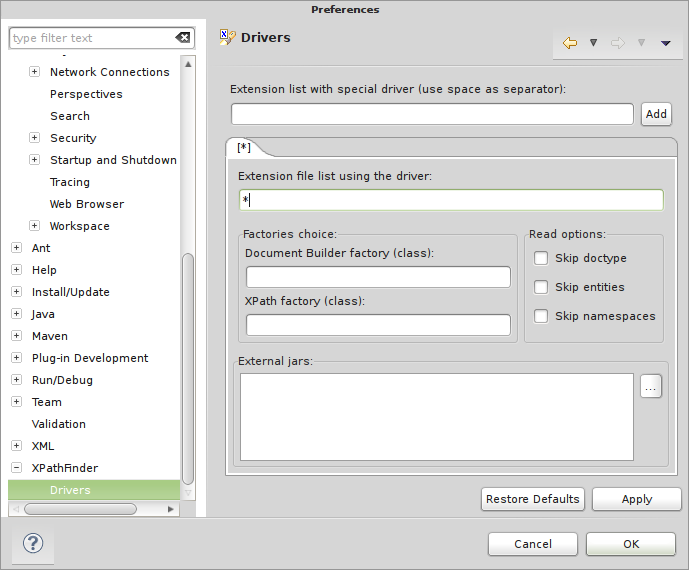Click the Drivers page title icon
This screenshot has width=689, height=570.
point(227,37)
